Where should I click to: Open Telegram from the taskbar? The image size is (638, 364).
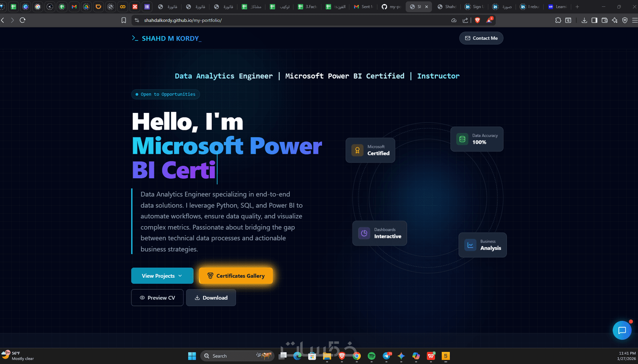387,356
